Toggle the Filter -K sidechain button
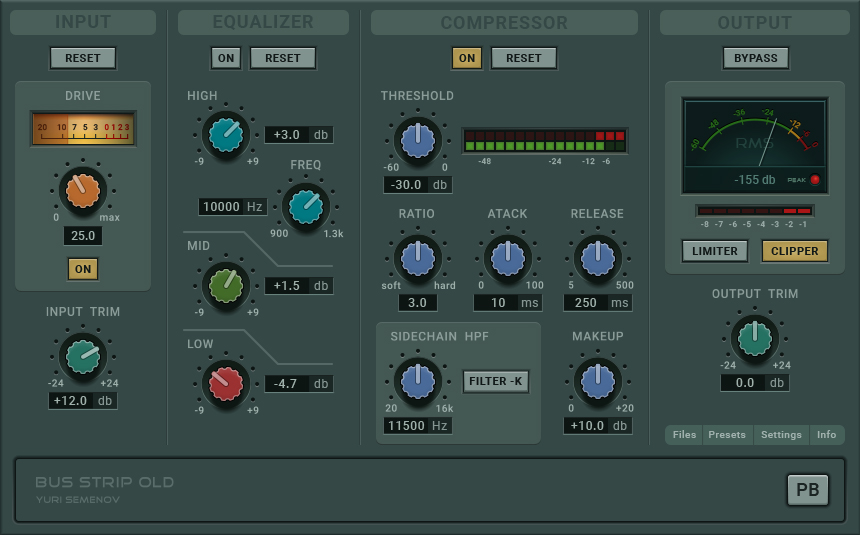 coord(496,381)
